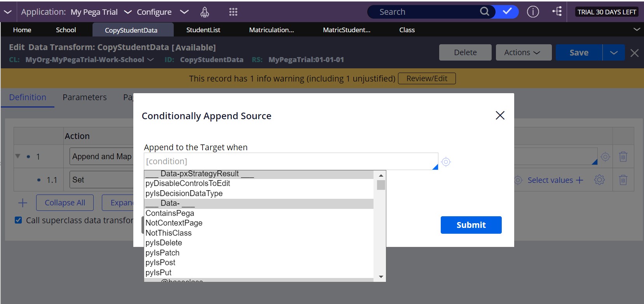This screenshot has width=644, height=304.
Task: Click the dropdown list scrollbar up arrow
Action: [381, 175]
